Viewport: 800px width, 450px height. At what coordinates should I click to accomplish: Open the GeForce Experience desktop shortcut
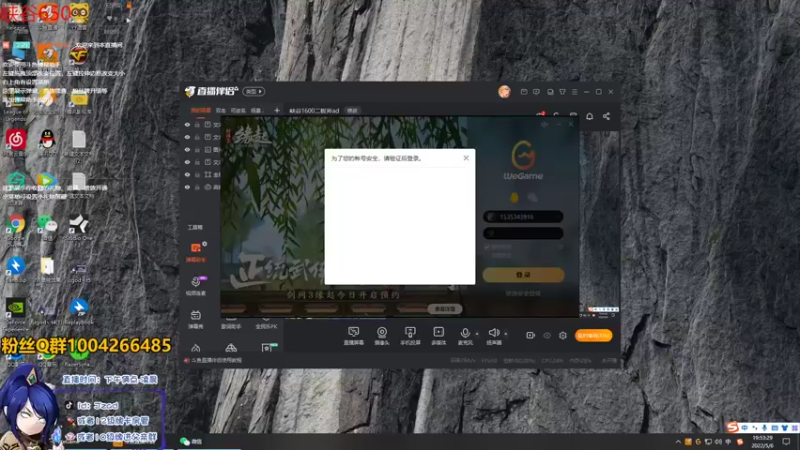point(16,312)
